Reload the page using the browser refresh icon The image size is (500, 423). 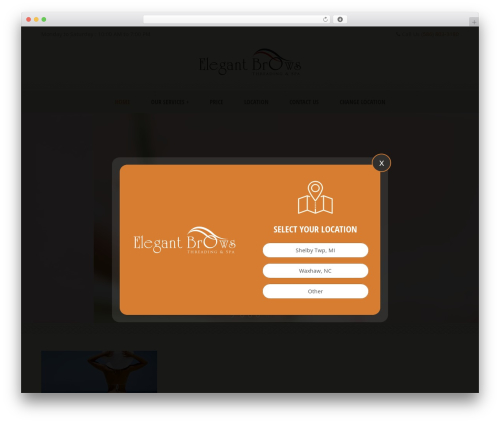(325, 19)
